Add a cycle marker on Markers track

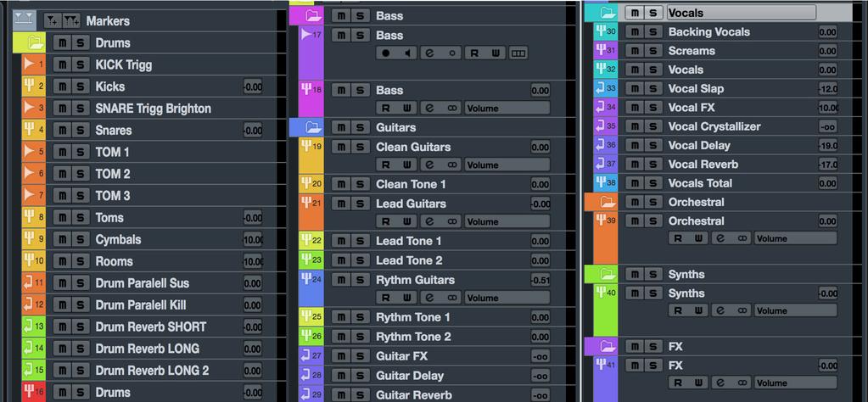[71, 20]
